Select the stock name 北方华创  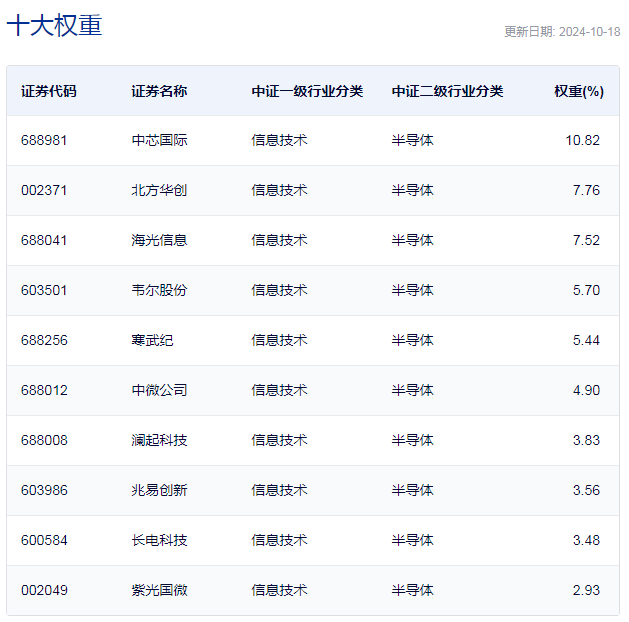tap(159, 190)
